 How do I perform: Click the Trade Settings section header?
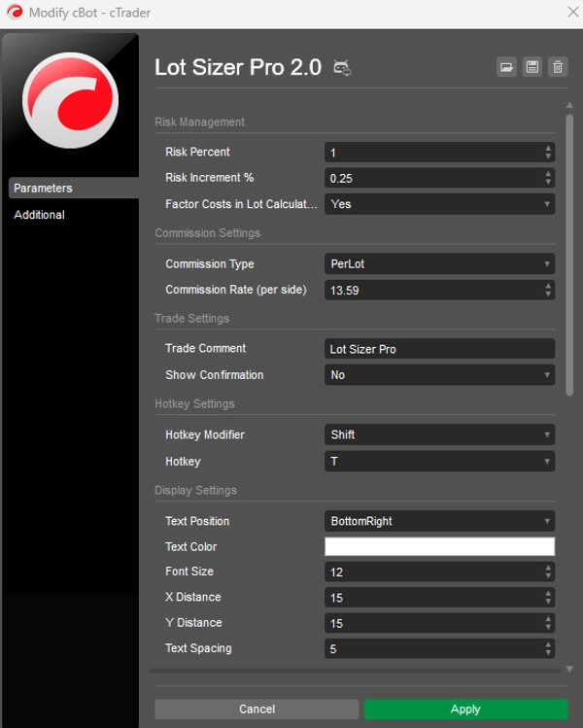(x=192, y=319)
